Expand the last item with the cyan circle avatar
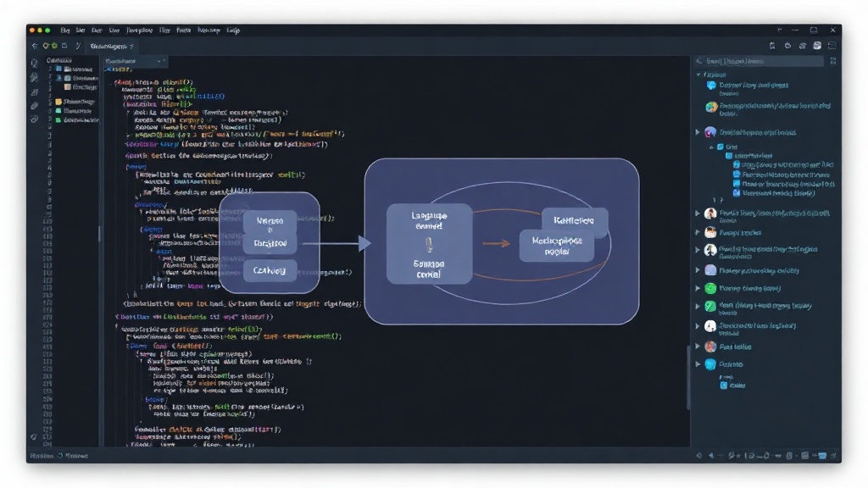 (698, 364)
